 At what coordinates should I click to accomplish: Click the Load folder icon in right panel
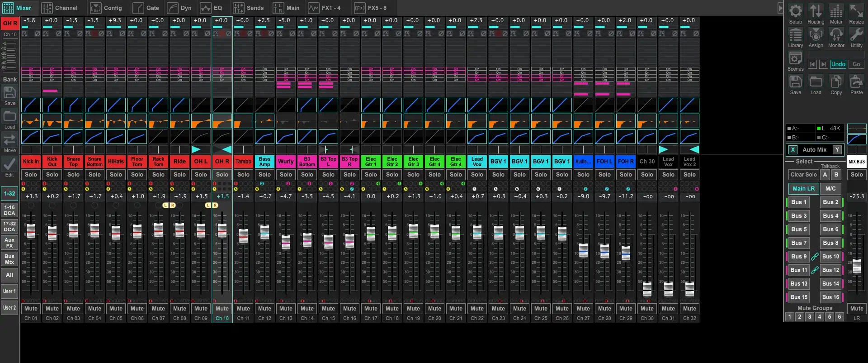(x=816, y=81)
